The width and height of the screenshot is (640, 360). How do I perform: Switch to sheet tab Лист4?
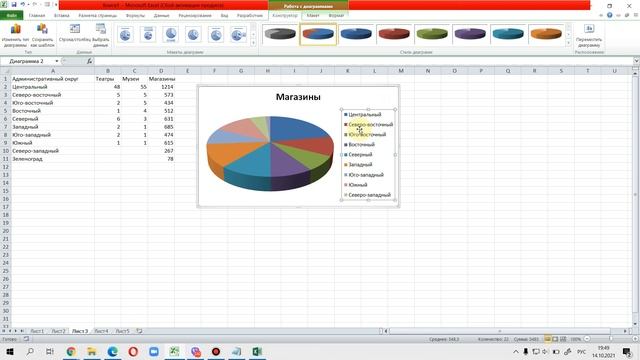point(101,331)
